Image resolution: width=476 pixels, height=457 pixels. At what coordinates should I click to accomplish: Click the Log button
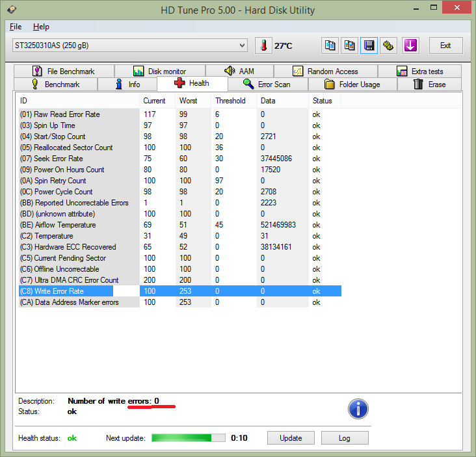point(345,438)
